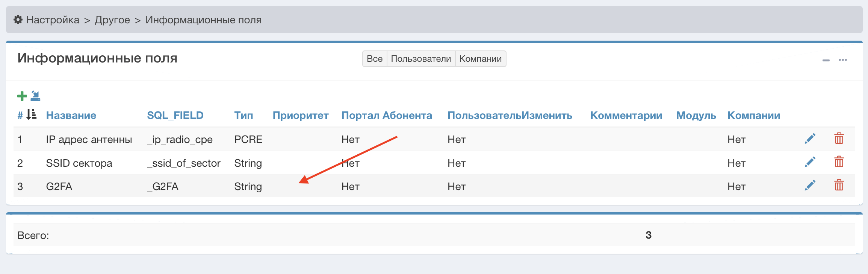868x274 pixels.
Task: Collapse the Информационные поля panel
Action: (826, 60)
